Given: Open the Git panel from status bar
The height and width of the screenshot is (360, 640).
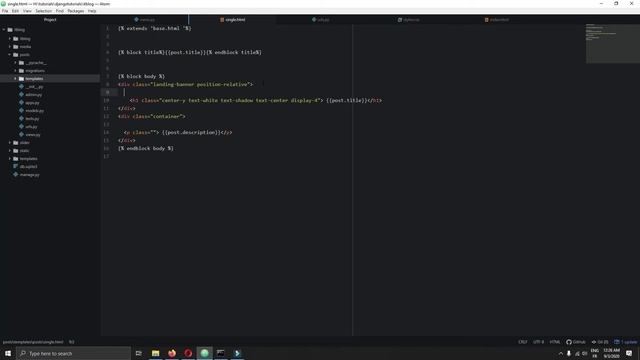Looking at the screenshot, I should [600, 342].
